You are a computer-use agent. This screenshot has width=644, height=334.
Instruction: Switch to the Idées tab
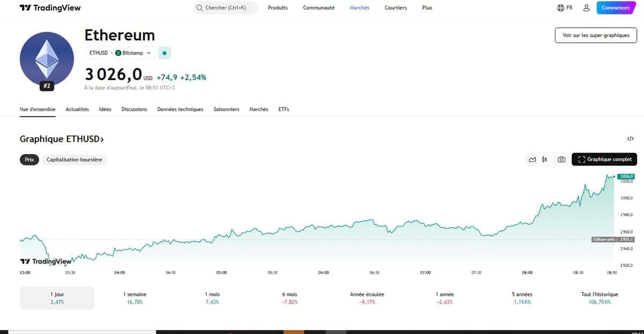click(x=105, y=109)
